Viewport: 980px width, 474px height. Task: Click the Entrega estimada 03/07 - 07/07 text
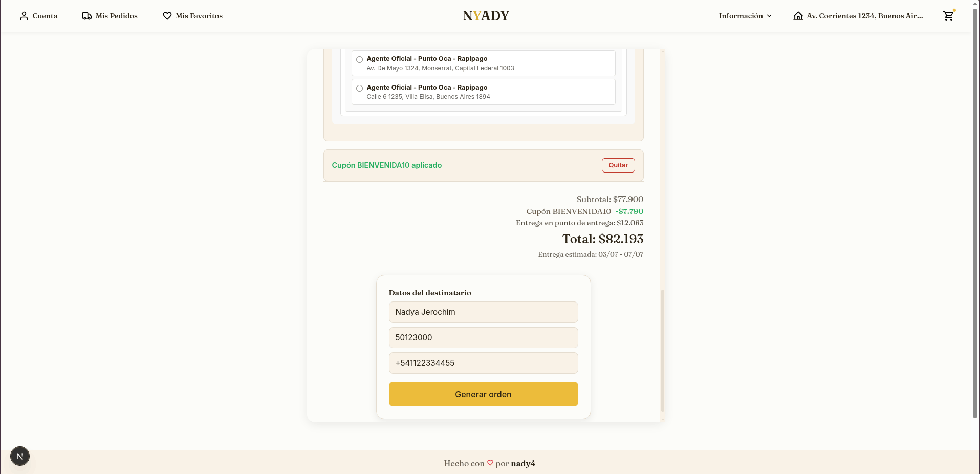(591, 254)
